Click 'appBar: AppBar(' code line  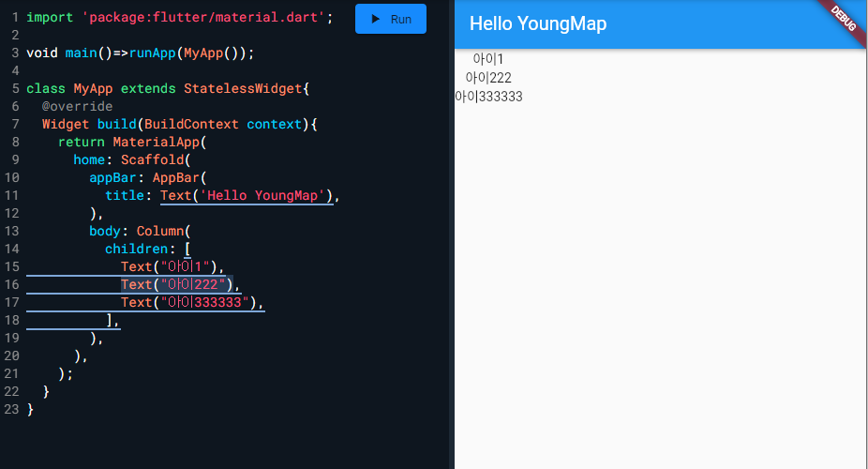click(x=148, y=177)
